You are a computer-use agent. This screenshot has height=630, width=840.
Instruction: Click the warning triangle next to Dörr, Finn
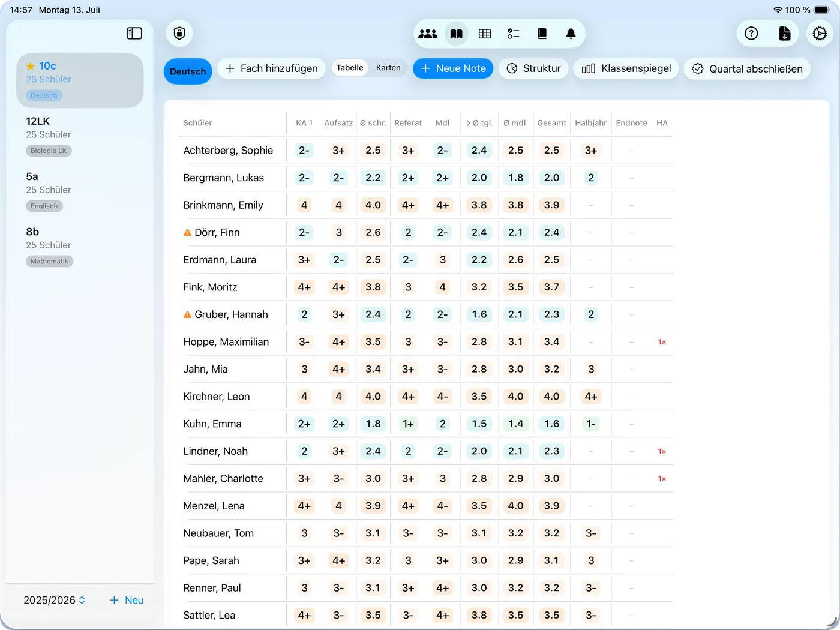click(187, 232)
